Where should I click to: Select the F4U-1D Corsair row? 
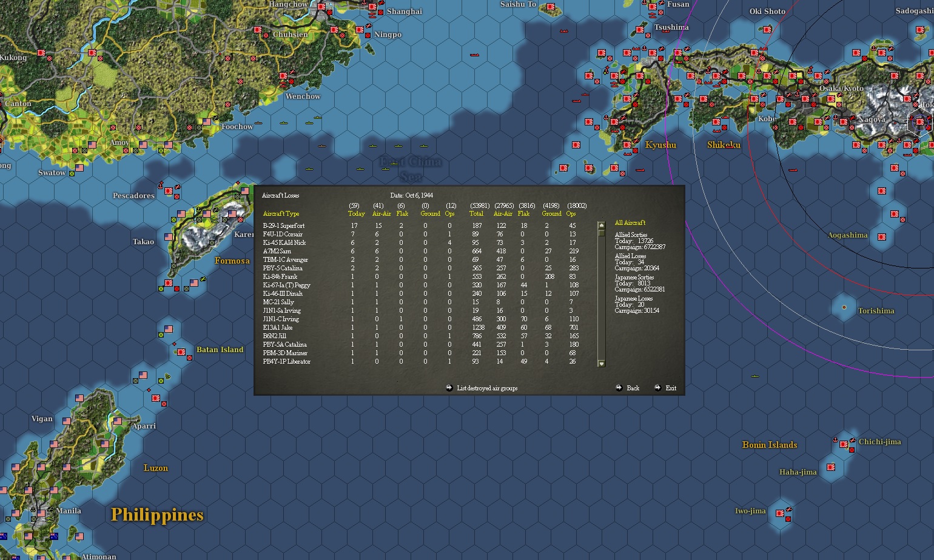[420, 234]
